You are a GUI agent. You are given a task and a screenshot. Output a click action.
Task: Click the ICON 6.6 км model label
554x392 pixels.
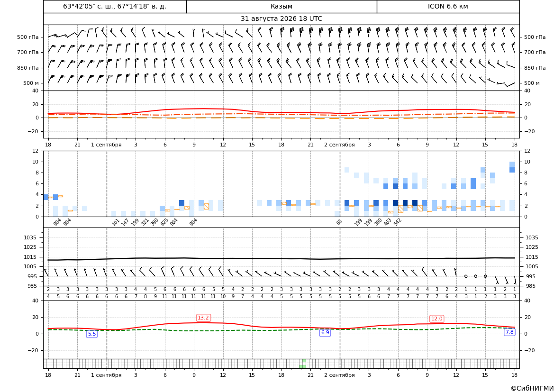click(x=448, y=6)
